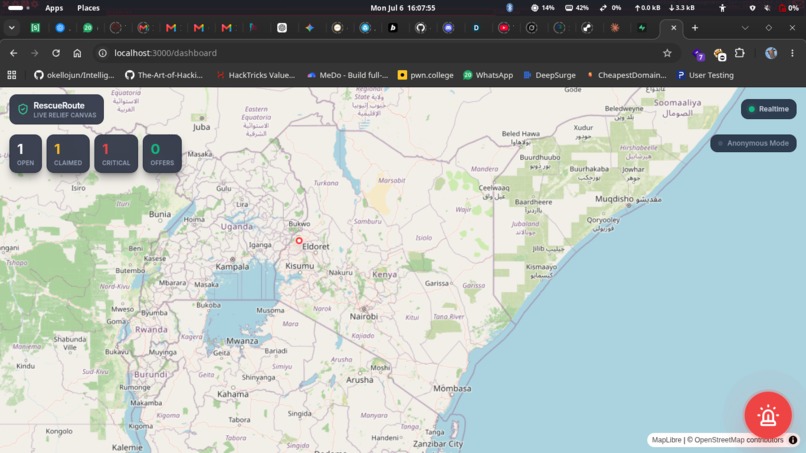The image size is (806, 453).
Task: Click the site information icon in address bar
Action: pyautogui.click(x=103, y=53)
